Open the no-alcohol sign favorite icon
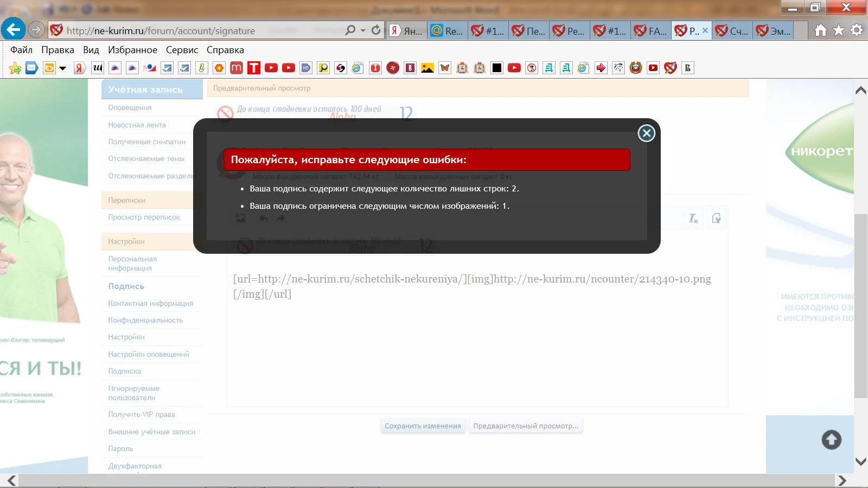 click(532, 68)
